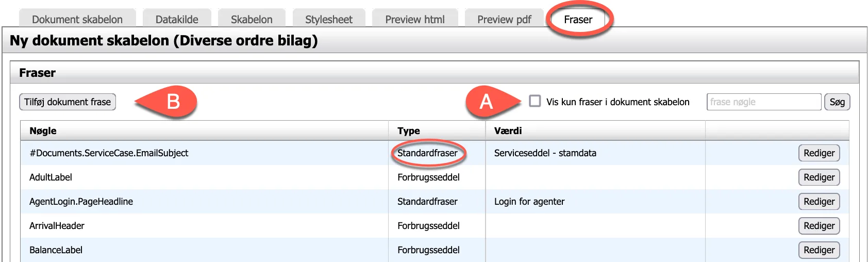This screenshot has height=262, width=868.
Task: Edit the AgentLogin.PageHeadline phrase
Action: [819, 202]
